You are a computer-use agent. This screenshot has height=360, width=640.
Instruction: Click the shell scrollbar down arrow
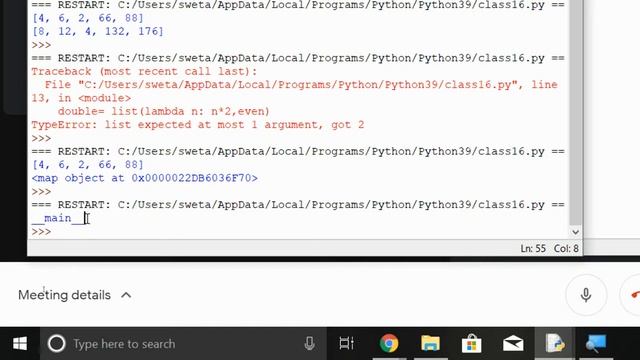[x=576, y=232]
